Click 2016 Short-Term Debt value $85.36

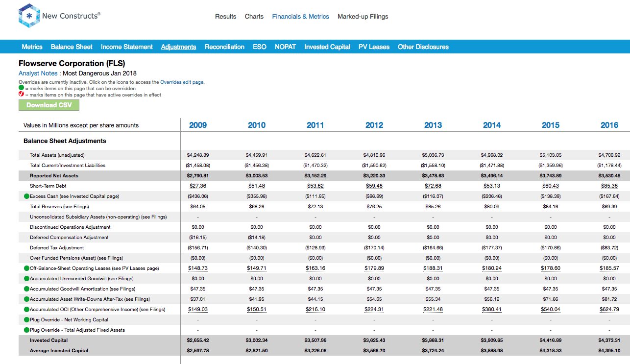[x=609, y=186]
